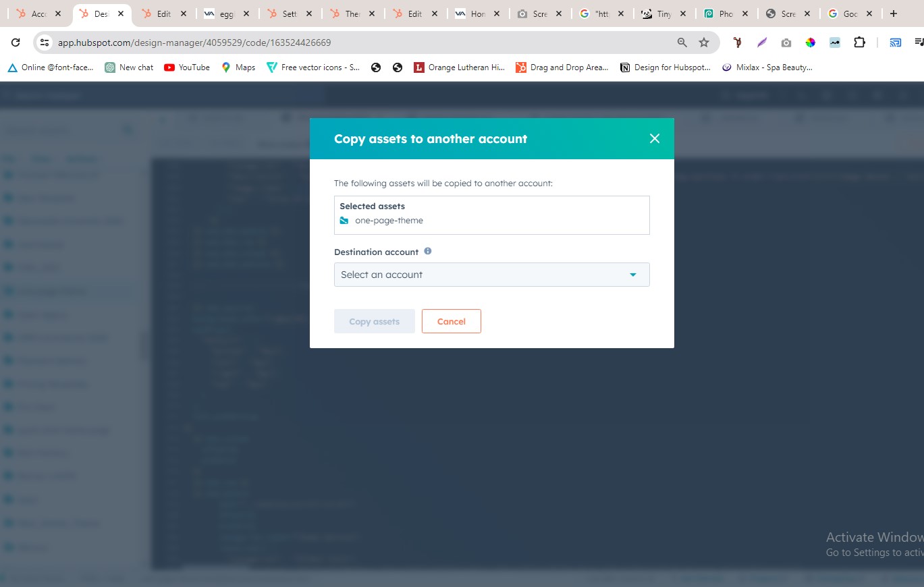This screenshot has height=587, width=924.
Task: Open the color wheel extension icon
Action: tap(811, 43)
